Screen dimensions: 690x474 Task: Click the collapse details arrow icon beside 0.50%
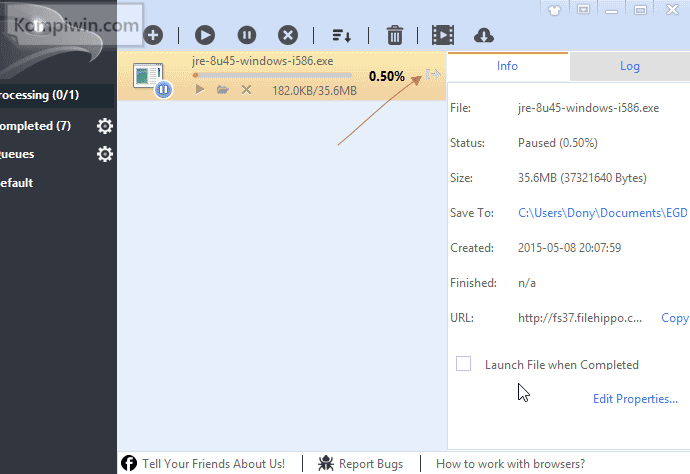(433, 75)
